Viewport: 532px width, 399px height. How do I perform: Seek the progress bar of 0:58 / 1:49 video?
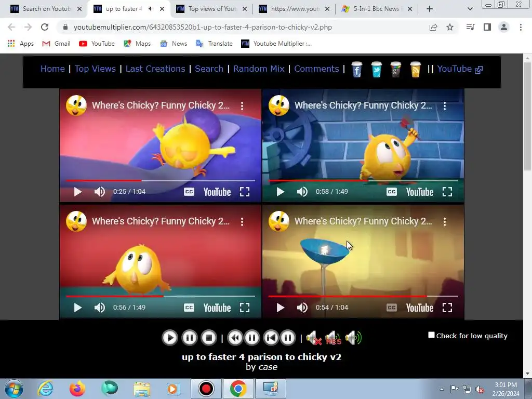363,180
